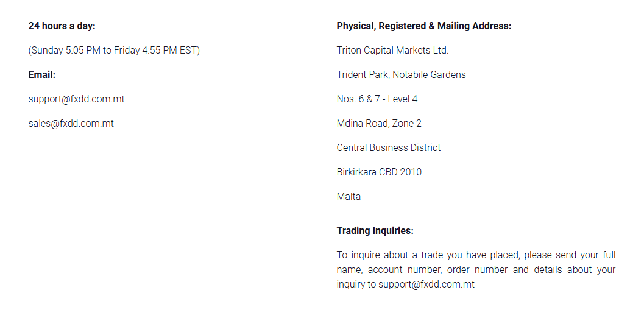Screen dimensions: 644x329
Task: Click the Trident Park, Notabile Gardens line
Action: coord(402,75)
